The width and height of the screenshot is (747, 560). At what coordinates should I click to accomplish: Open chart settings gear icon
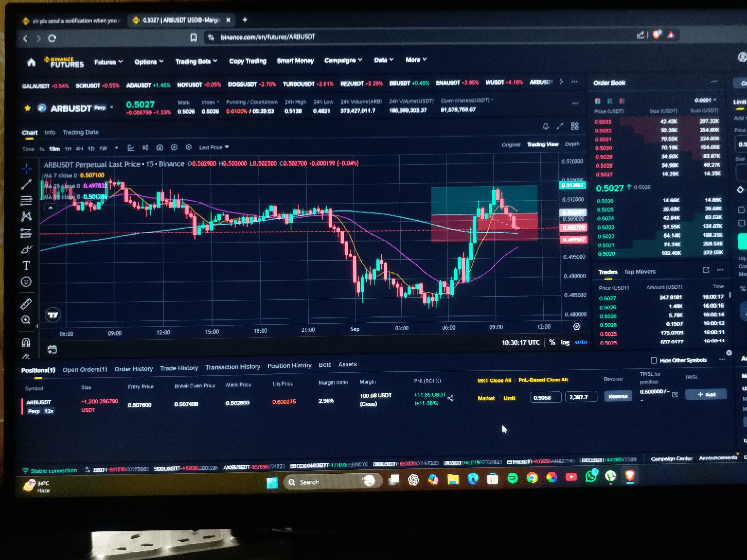click(577, 327)
